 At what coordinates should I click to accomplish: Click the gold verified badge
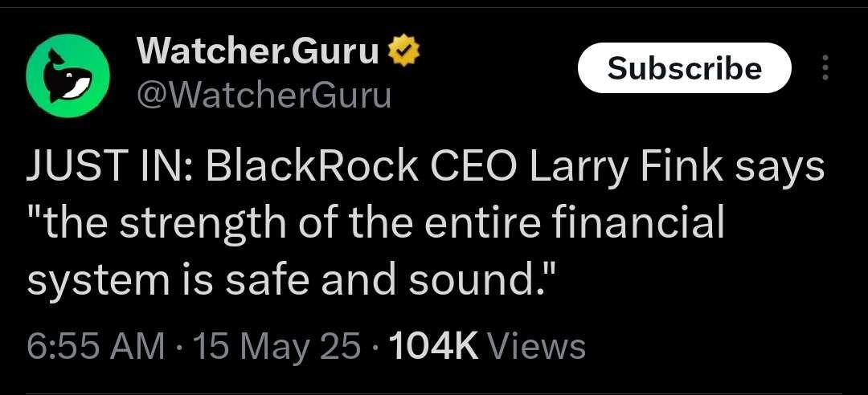(x=403, y=53)
